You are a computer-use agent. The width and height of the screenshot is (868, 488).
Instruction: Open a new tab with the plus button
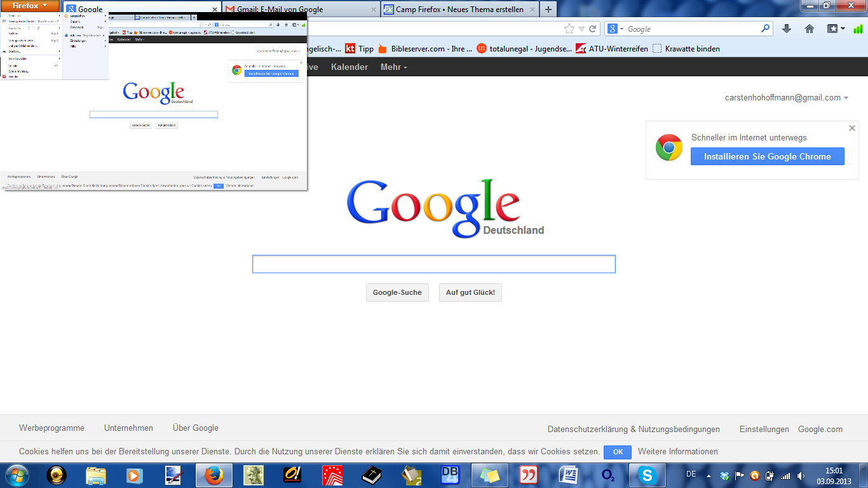point(548,10)
